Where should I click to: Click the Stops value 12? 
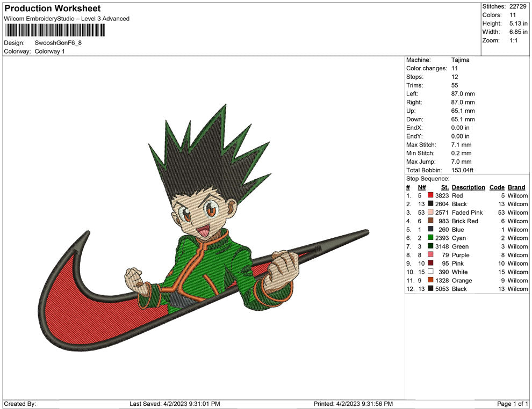(455, 77)
